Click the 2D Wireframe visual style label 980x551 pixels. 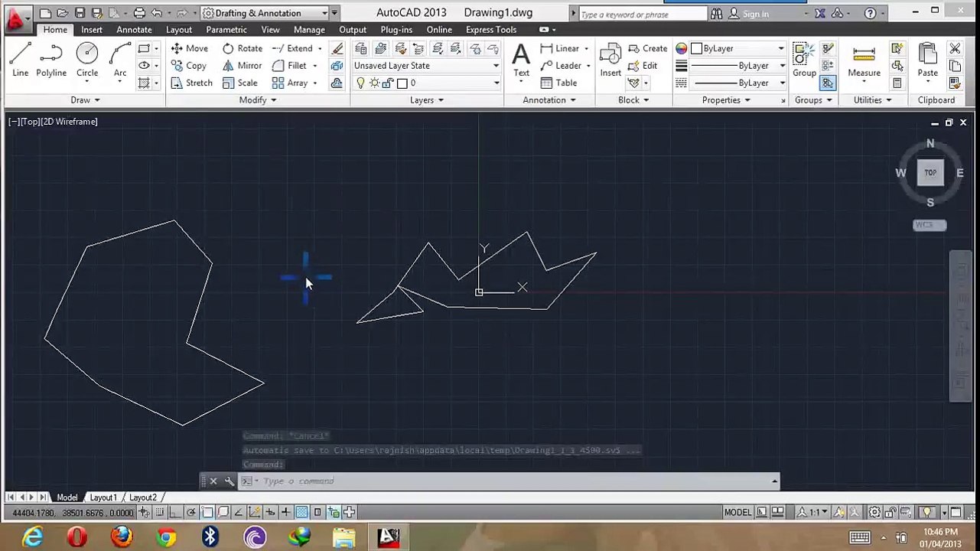[70, 122]
